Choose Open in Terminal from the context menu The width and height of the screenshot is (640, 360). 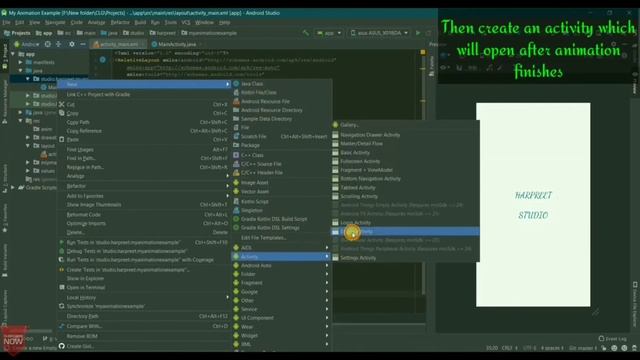[143, 287]
